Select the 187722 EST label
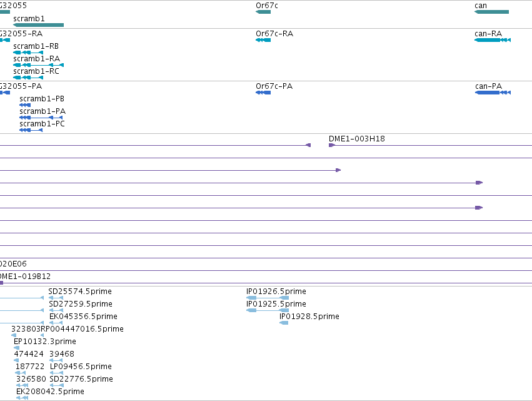Screen dimensions: 532x401 click(x=30, y=367)
